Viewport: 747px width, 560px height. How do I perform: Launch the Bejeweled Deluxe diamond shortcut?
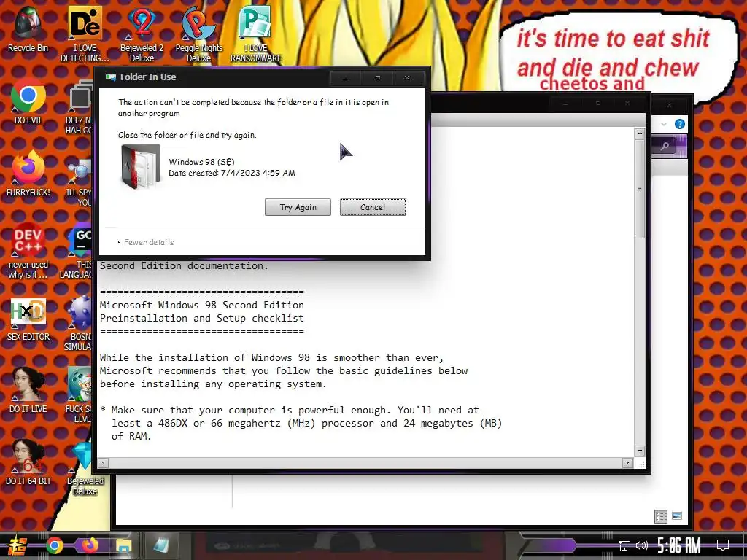pyautogui.click(x=85, y=468)
